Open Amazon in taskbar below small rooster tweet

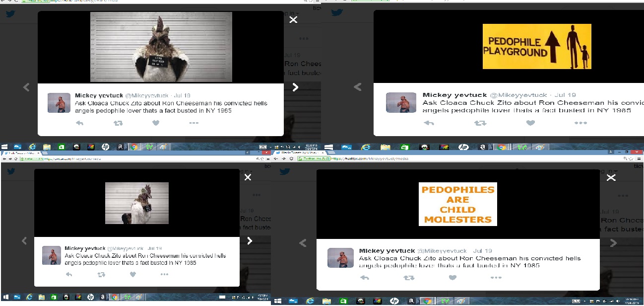pos(102,297)
